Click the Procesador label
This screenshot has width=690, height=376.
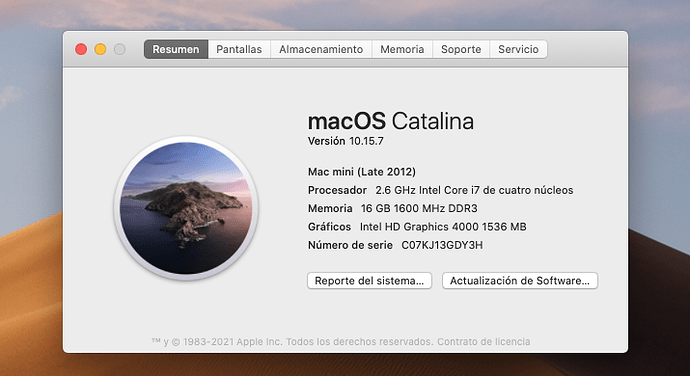coord(337,190)
